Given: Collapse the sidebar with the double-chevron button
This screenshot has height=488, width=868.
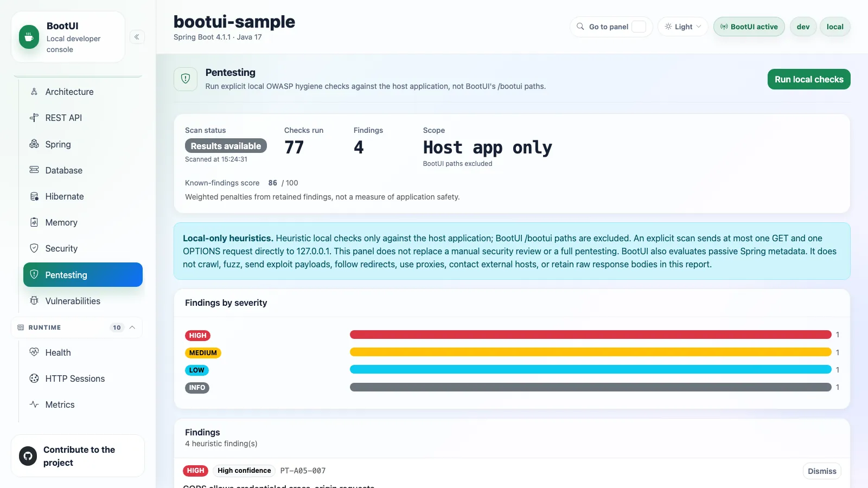Looking at the screenshot, I should click(137, 37).
